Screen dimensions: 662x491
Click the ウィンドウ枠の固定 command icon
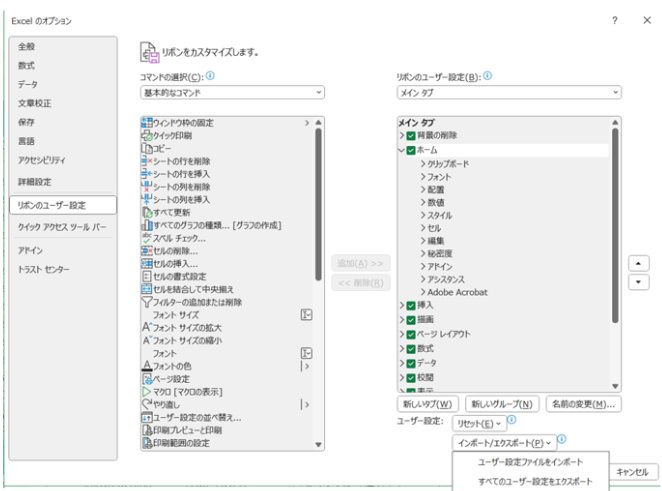point(146,122)
